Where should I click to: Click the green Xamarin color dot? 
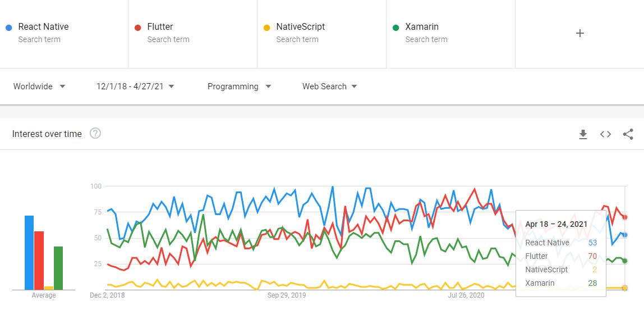click(395, 28)
